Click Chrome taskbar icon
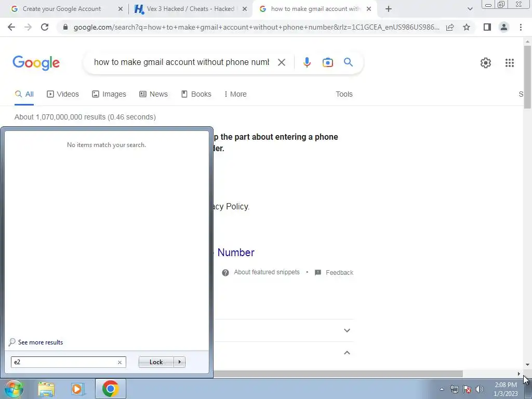532x399 pixels. click(x=110, y=389)
